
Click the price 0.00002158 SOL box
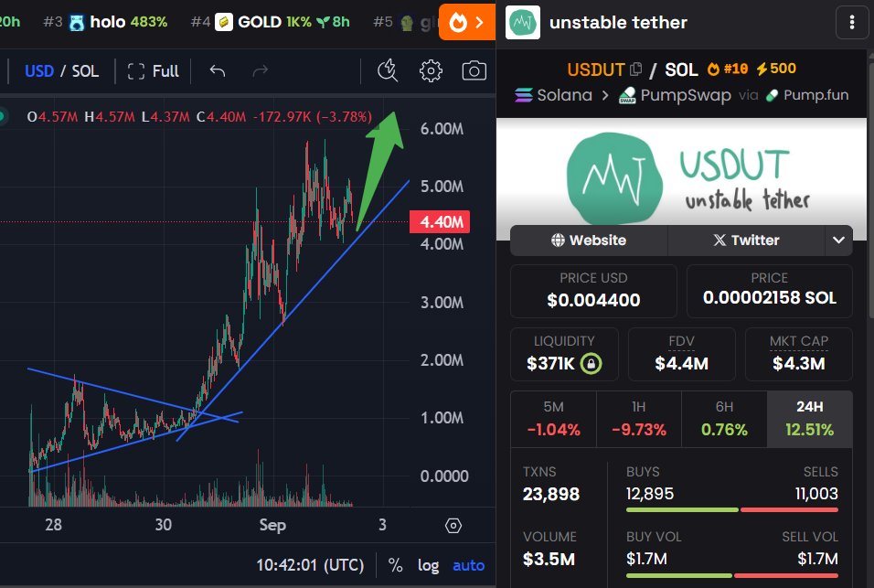[x=770, y=291]
